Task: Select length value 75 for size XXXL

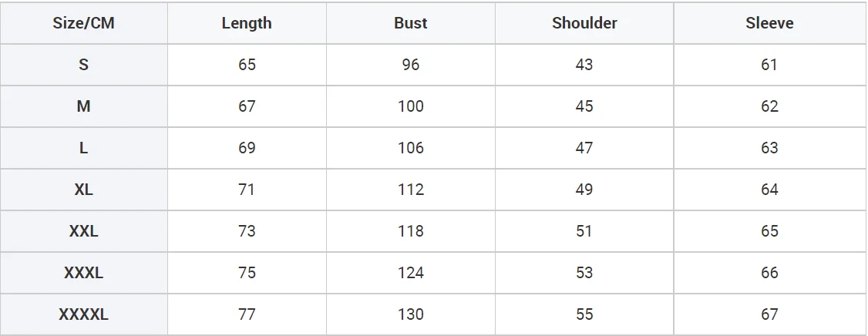Action: (x=247, y=273)
